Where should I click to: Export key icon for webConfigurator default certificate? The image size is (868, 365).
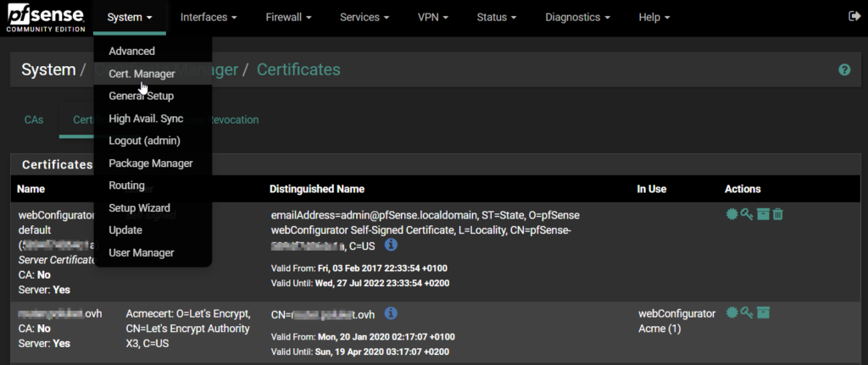click(747, 214)
